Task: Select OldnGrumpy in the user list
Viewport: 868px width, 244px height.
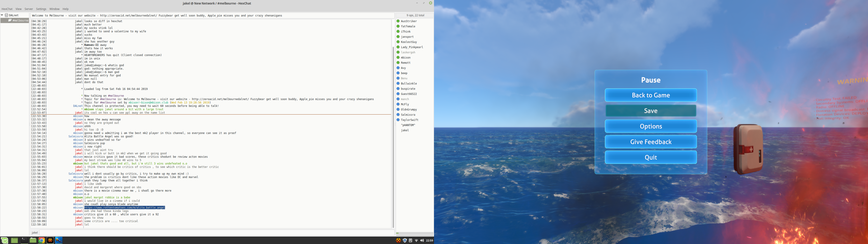Action: click(409, 110)
